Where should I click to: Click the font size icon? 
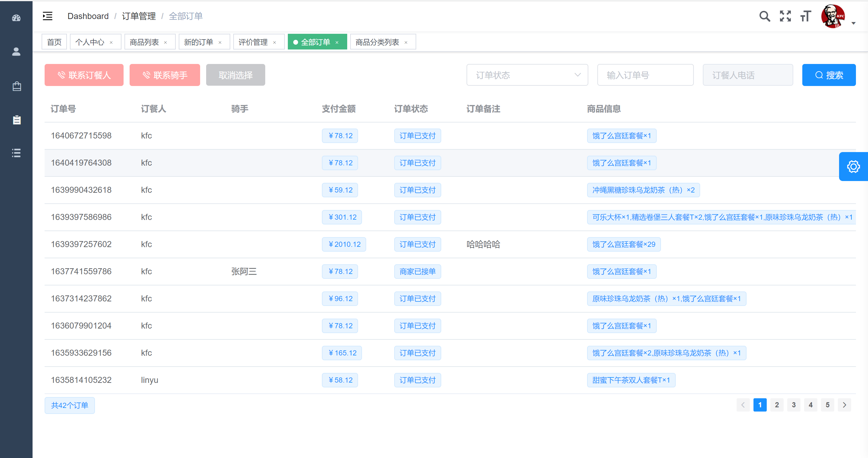(805, 16)
